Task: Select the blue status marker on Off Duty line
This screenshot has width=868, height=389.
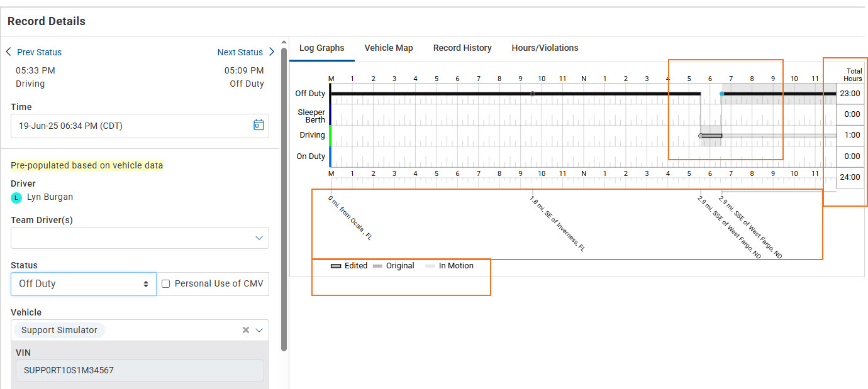Action: [x=721, y=94]
